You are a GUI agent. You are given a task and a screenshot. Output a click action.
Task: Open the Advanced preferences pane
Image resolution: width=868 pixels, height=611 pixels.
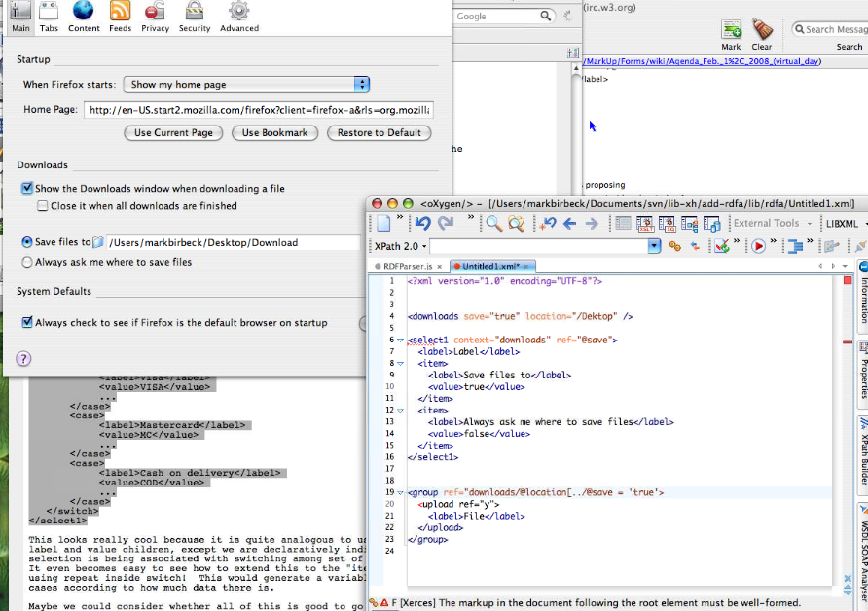click(x=239, y=17)
